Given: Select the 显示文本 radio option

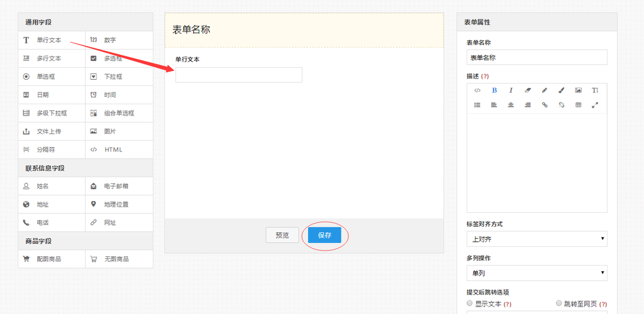Looking at the screenshot, I should tap(469, 303).
